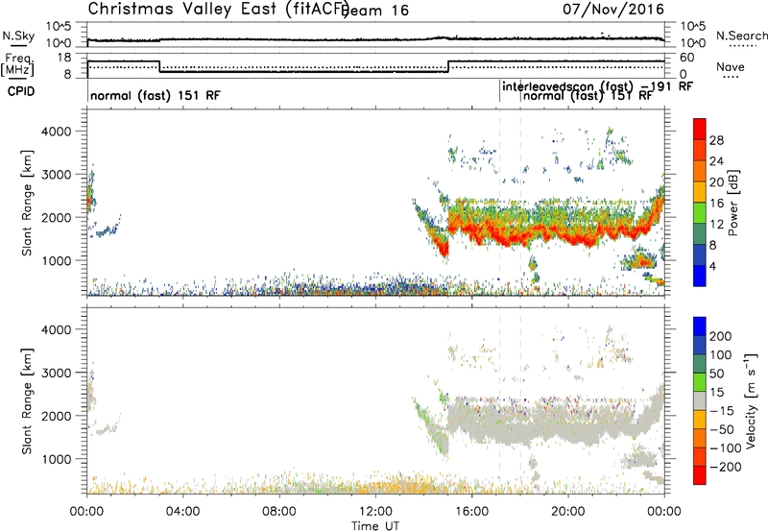Select the Beam 16 label
Viewport: 768px width, 532px height.
click(x=375, y=11)
